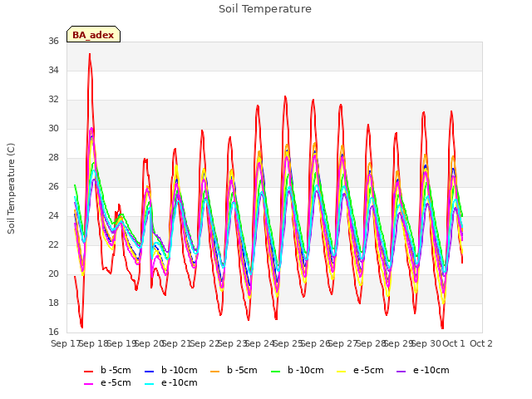Click the blue b -10cm legend swatch
The height and width of the screenshot is (399, 532).
pyautogui.click(x=150, y=372)
